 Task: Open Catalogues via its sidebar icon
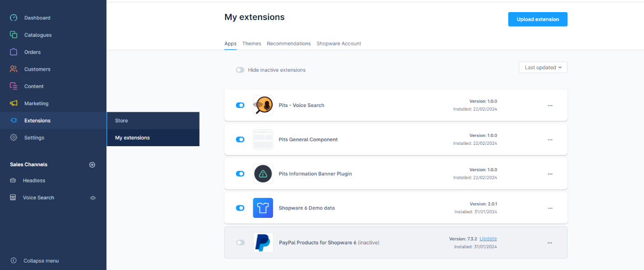point(14,35)
